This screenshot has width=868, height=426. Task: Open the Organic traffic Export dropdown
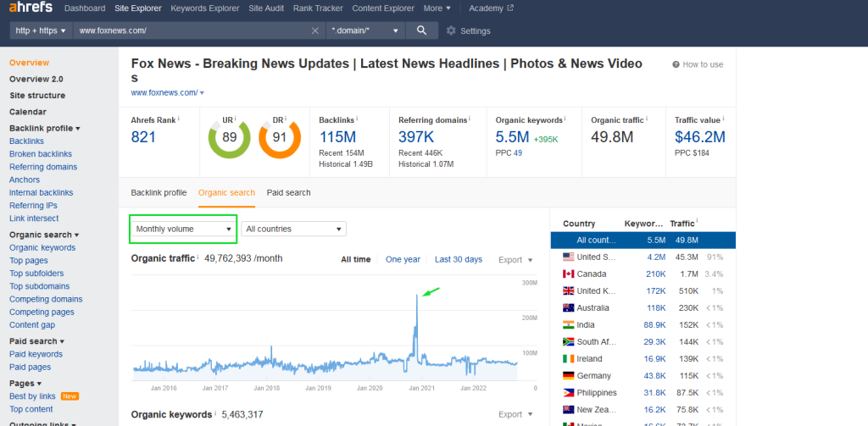click(x=515, y=259)
